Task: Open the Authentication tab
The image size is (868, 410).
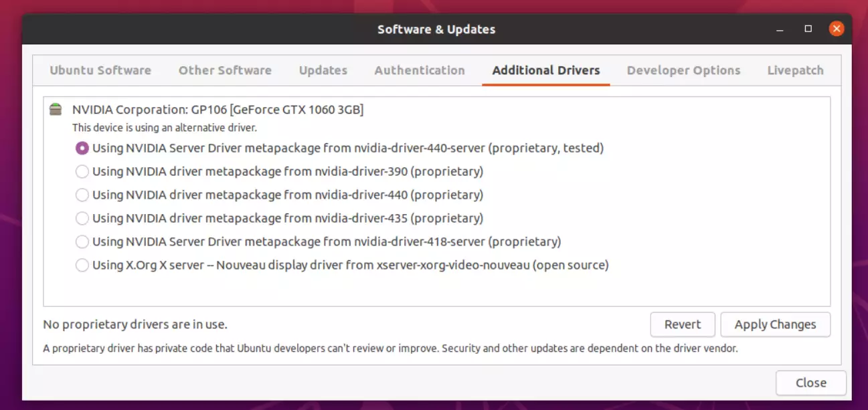Action: click(x=420, y=70)
